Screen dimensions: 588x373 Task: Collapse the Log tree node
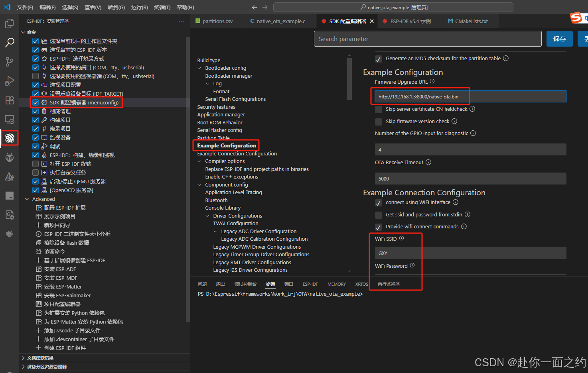point(207,84)
